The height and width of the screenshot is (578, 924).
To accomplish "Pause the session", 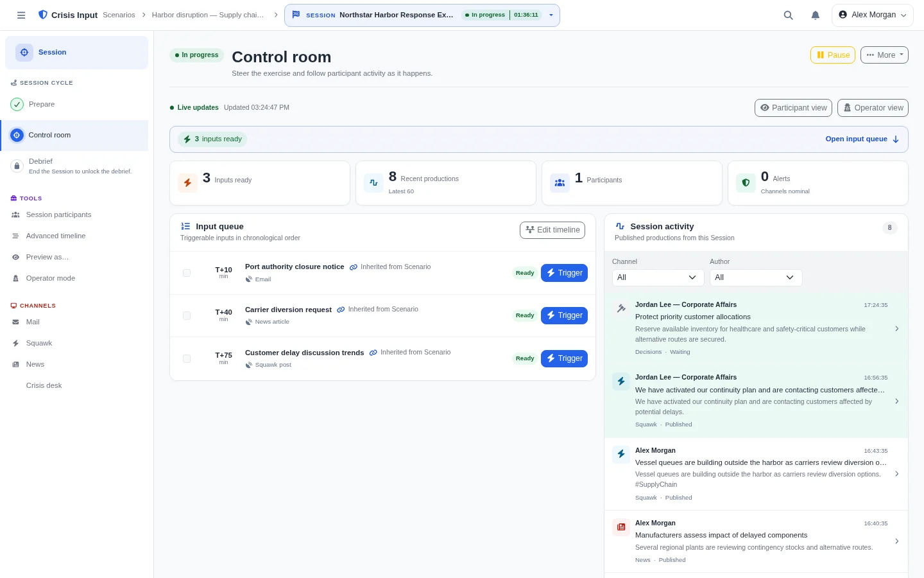I will click(833, 55).
